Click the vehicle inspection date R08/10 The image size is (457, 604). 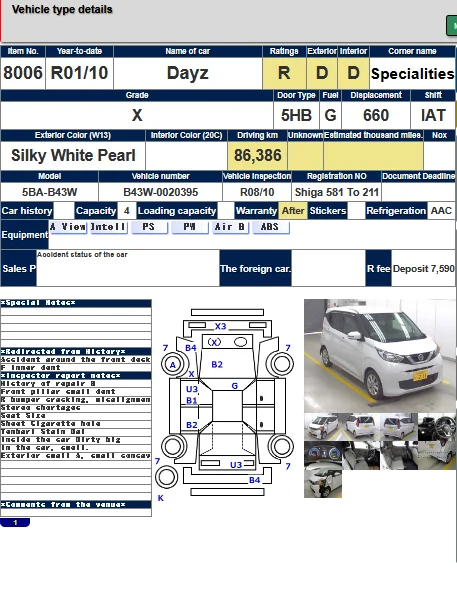pyautogui.click(x=257, y=192)
